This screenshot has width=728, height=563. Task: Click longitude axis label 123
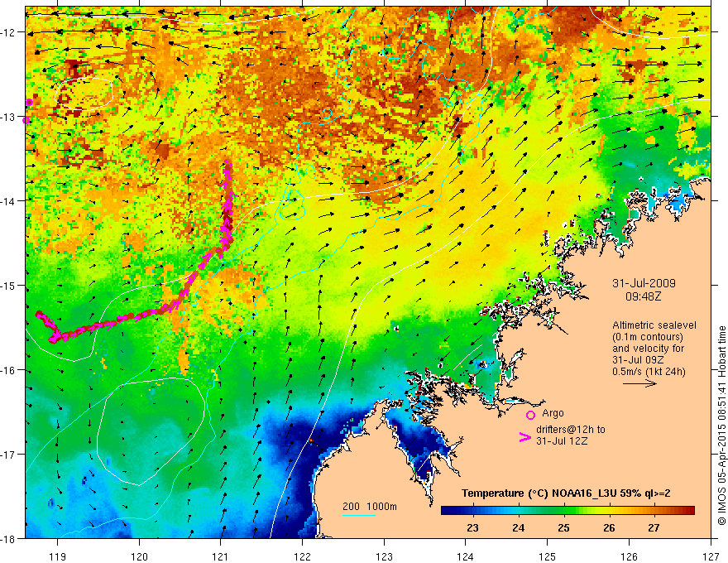point(384,556)
